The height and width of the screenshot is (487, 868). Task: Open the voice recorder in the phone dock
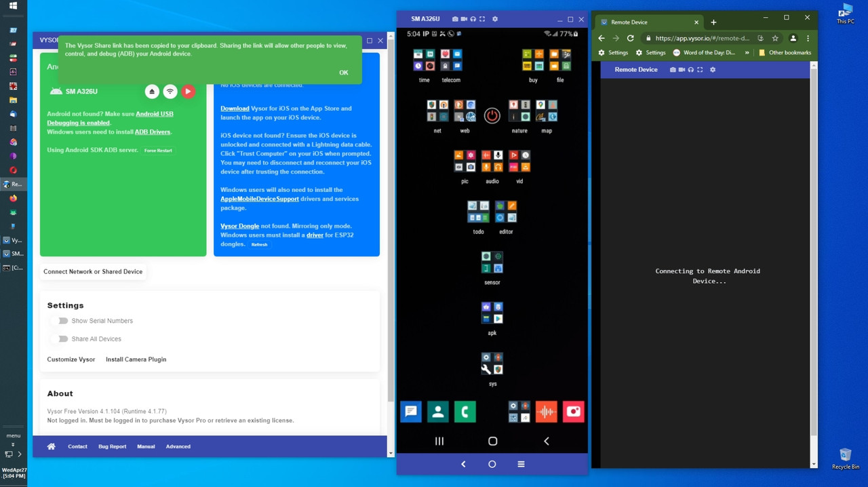tap(547, 411)
